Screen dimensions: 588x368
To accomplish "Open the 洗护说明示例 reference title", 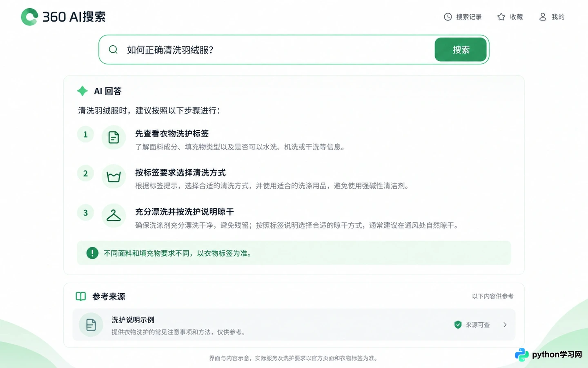I will coord(133,320).
